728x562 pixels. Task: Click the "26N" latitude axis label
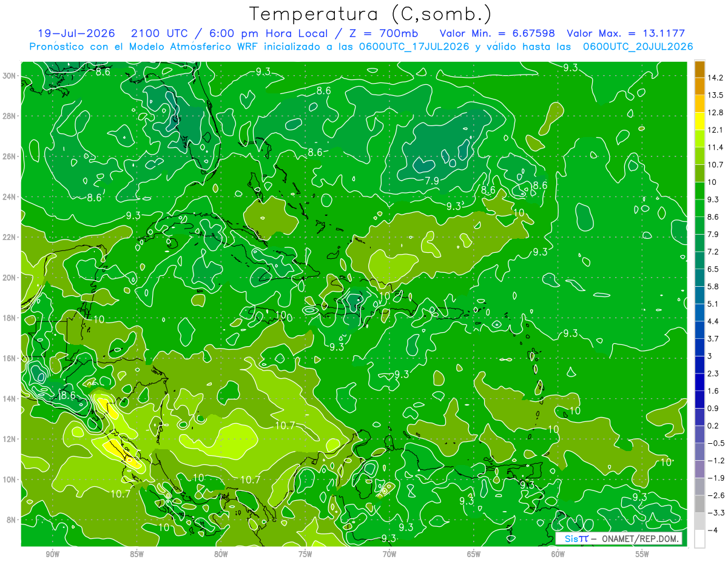(10, 156)
